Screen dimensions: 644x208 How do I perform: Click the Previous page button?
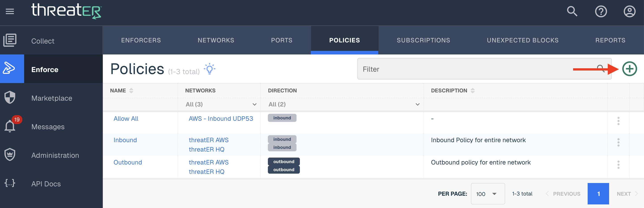coord(563,193)
